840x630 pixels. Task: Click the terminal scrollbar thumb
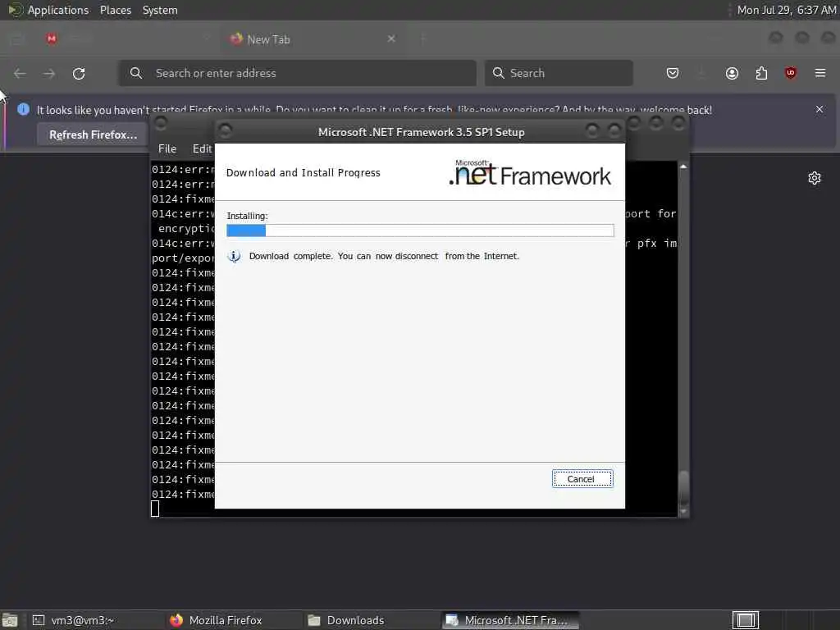tap(683, 486)
